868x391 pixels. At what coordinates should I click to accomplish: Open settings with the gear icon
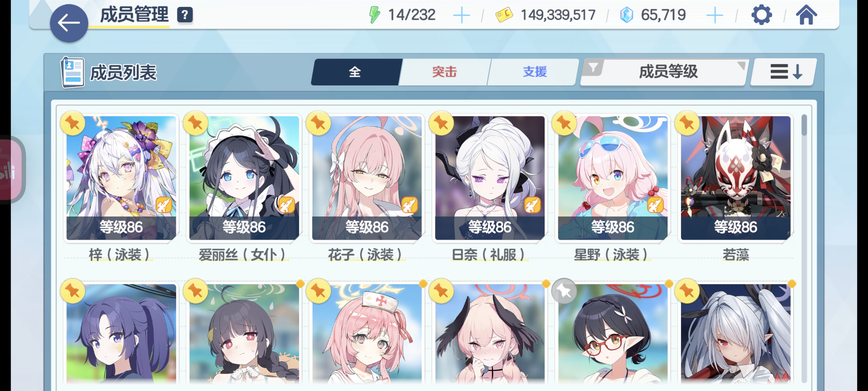point(761,15)
